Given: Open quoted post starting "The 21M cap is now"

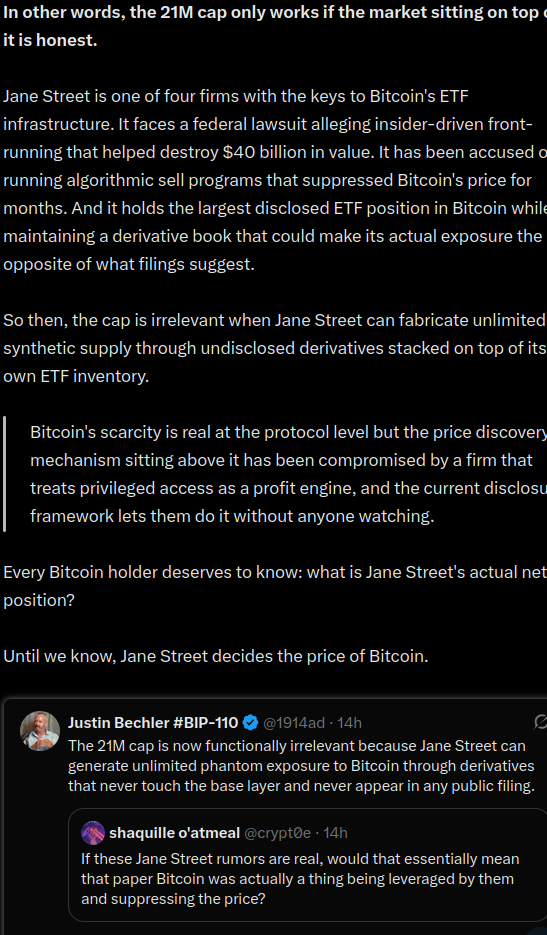Looking at the screenshot, I should click(x=301, y=766).
